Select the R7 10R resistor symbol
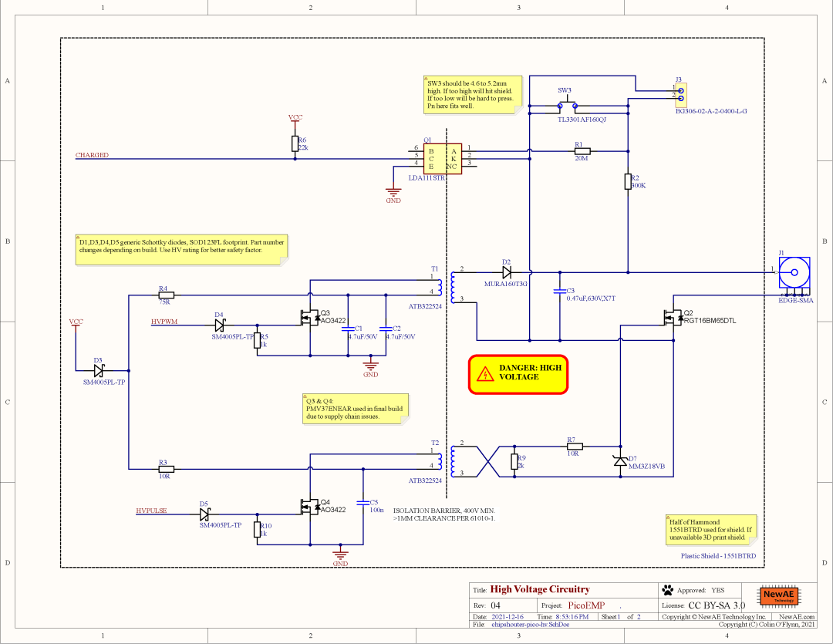This screenshot has height=644, width=833. click(575, 447)
